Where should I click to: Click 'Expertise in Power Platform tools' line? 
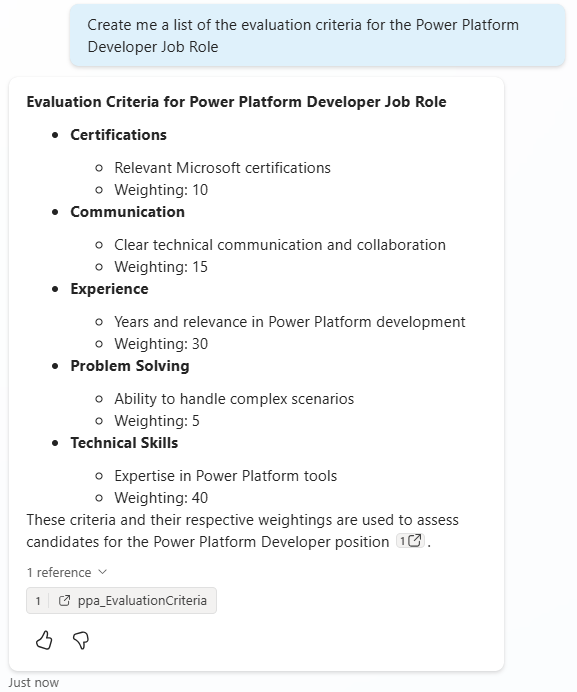point(226,476)
